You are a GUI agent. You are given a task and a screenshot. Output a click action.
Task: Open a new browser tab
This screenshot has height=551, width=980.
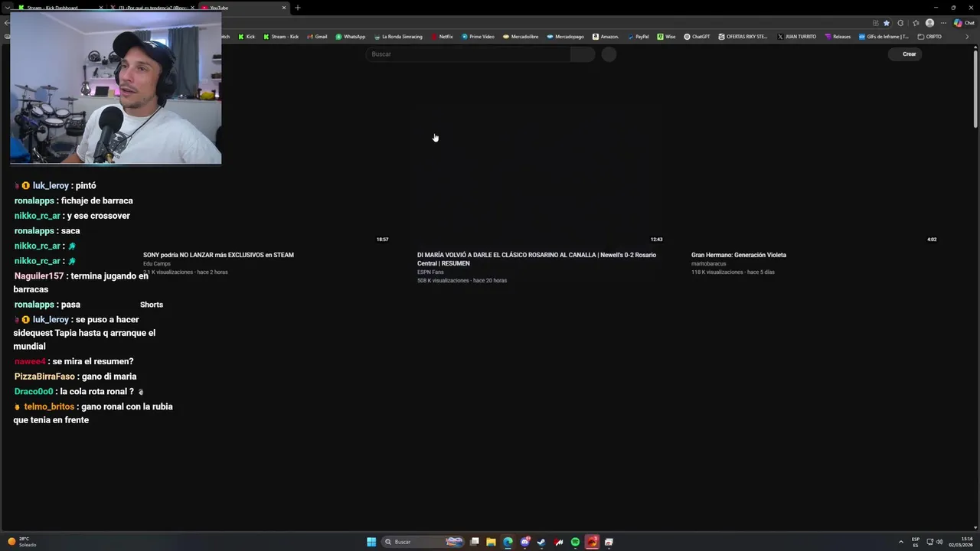pyautogui.click(x=298, y=8)
